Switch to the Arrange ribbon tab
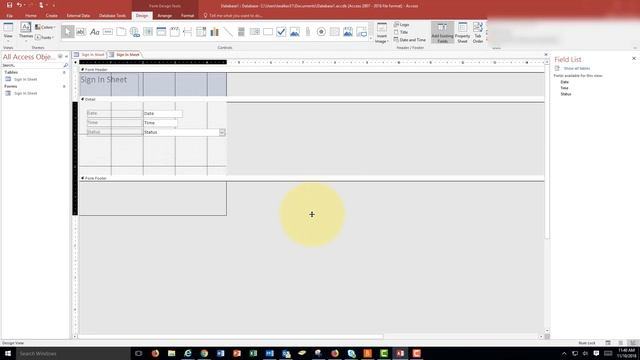The width and height of the screenshot is (640, 360). click(x=164, y=16)
